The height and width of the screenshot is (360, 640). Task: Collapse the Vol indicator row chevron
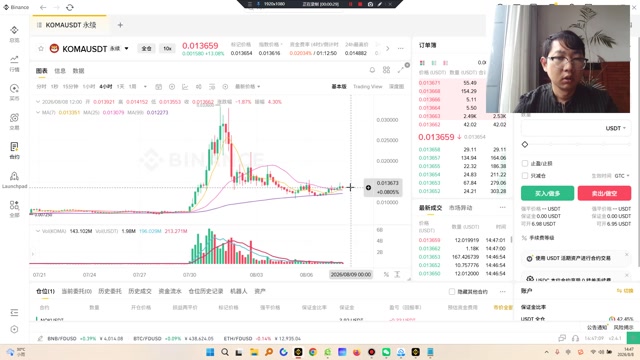point(38,231)
